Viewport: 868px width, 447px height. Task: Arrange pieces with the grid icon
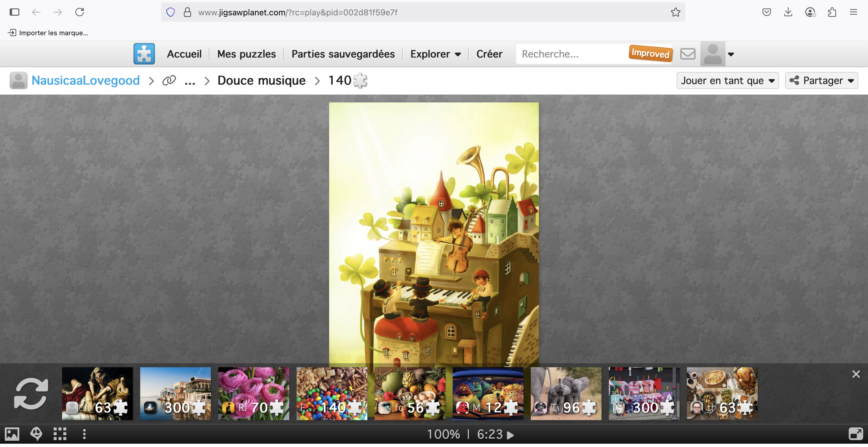(x=60, y=434)
